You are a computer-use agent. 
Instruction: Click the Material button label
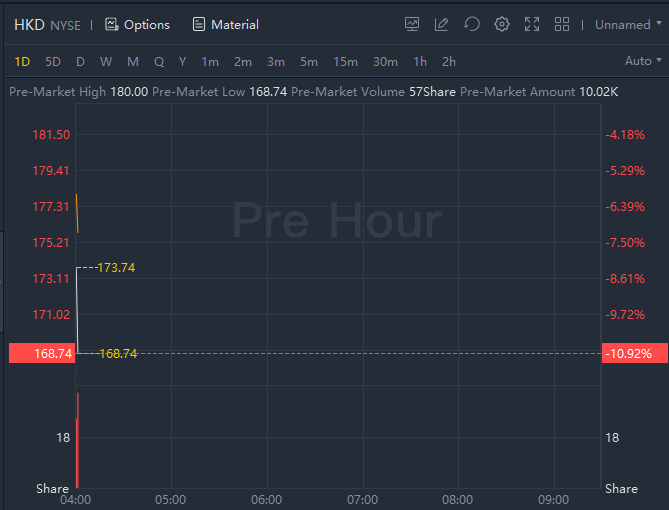pos(235,24)
